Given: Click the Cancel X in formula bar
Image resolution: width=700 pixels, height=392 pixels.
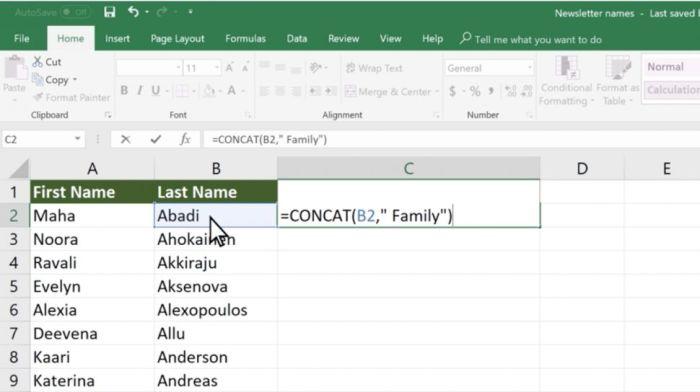Looking at the screenshot, I should [x=125, y=139].
